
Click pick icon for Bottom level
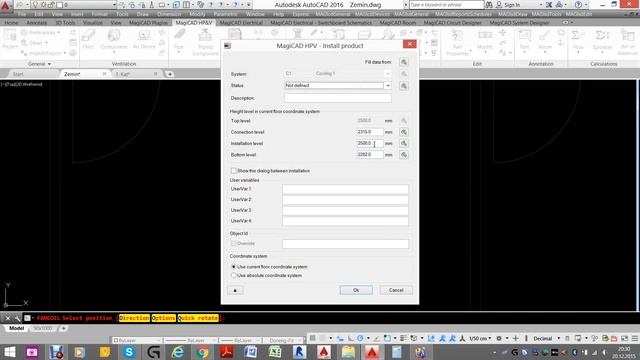(404, 155)
